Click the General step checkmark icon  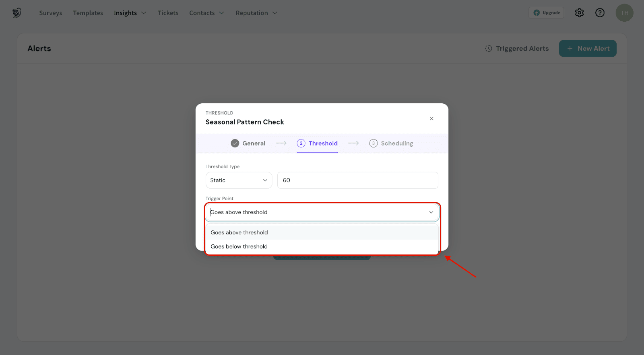(235, 144)
